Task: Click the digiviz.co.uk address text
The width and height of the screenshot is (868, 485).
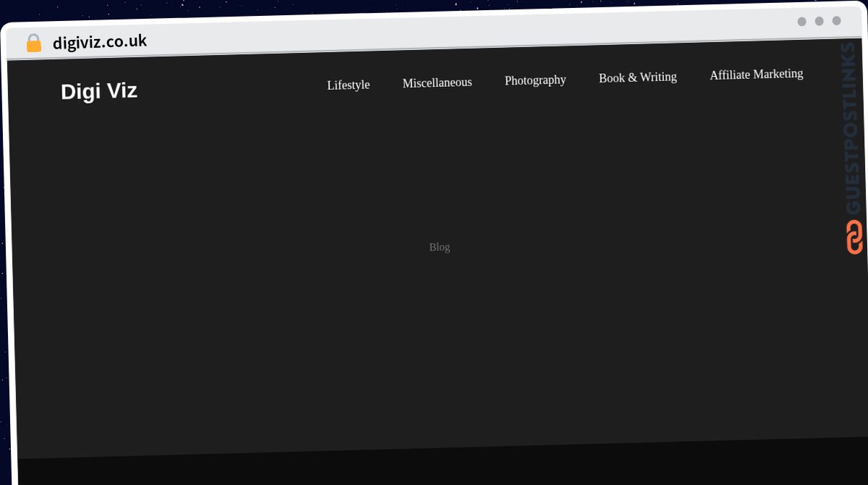Action: 100,42
